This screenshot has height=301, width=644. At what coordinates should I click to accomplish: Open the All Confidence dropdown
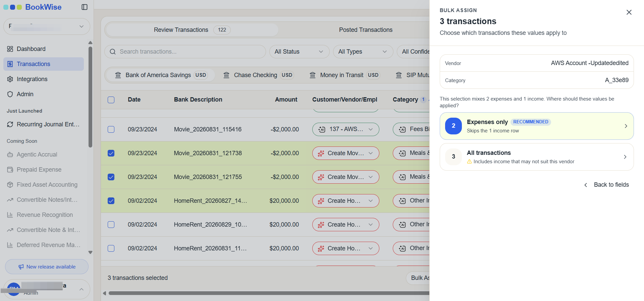point(413,52)
